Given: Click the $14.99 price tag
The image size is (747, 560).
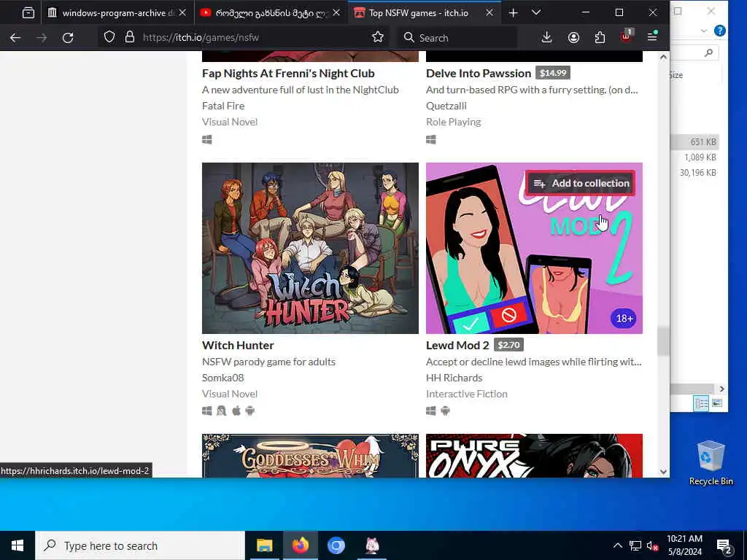Looking at the screenshot, I should [553, 73].
